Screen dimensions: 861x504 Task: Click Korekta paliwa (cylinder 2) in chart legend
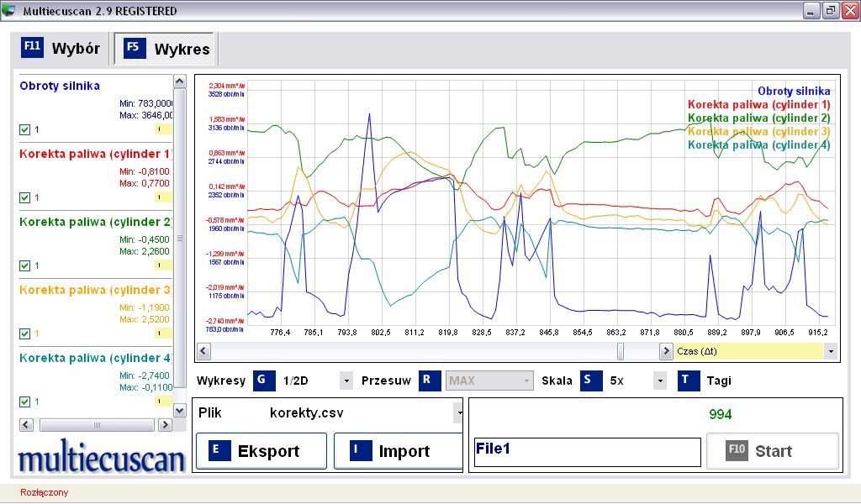(759, 118)
